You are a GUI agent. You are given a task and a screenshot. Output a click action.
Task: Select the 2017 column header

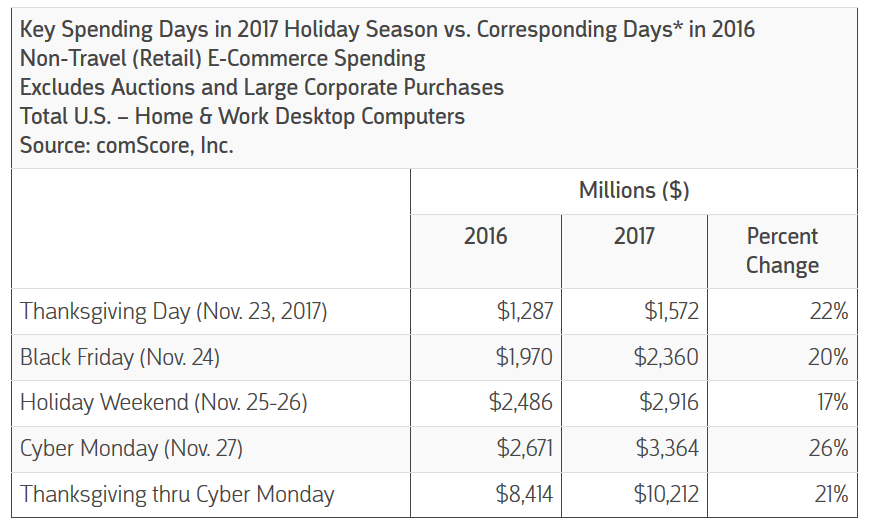(634, 236)
